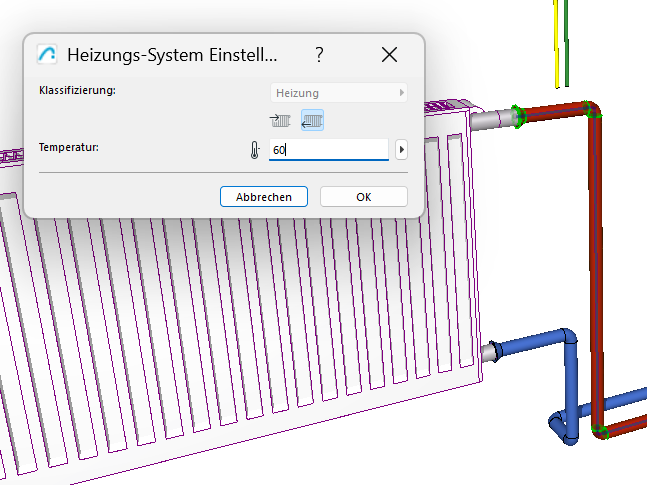Close the Heizungs-System Einstellungen dialog

pos(389,54)
